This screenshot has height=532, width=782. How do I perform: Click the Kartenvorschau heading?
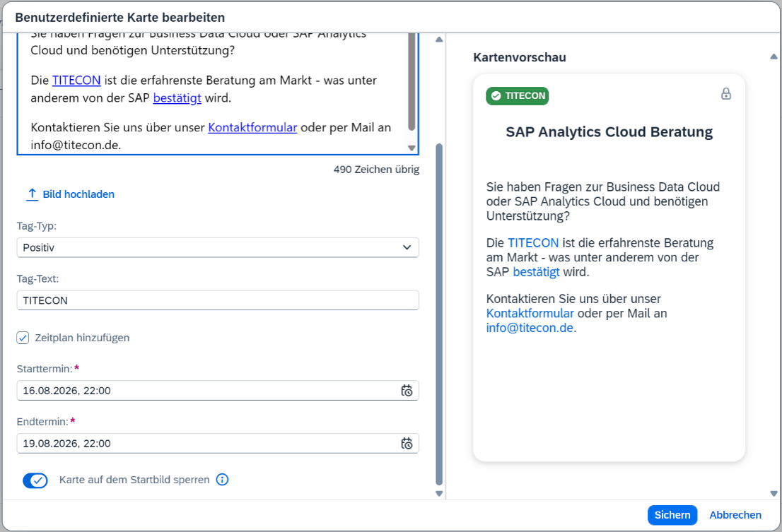(x=520, y=57)
